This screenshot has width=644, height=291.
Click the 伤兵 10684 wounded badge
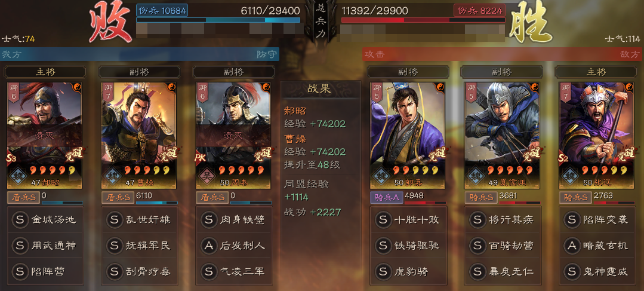(x=162, y=10)
